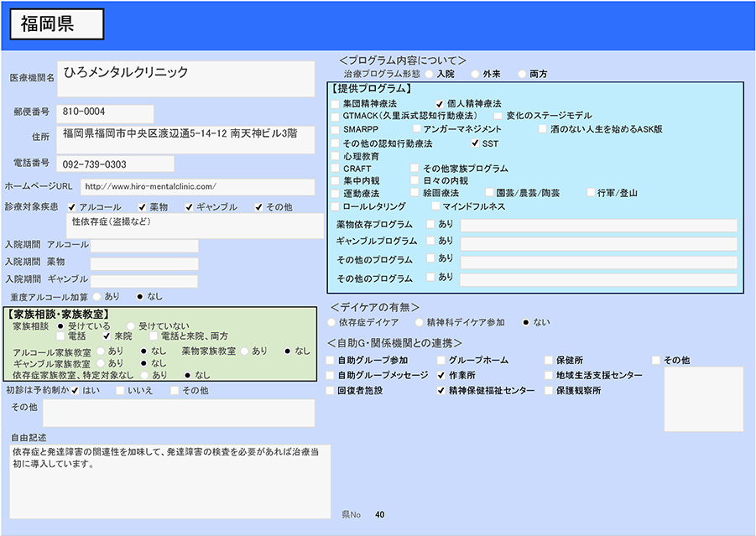756x536 pixels.
Task: Check the 集団精神療法 checkbox
Action: pyautogui.click(x=336, y=103)
